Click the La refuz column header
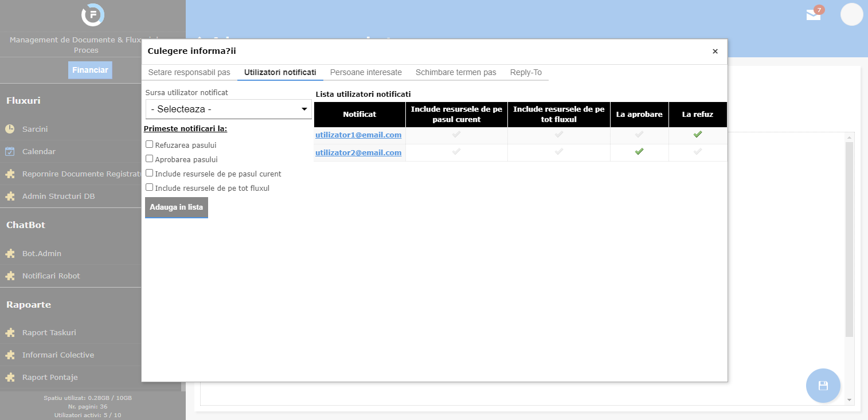Image resolution: width=868 pixels, height=420 pixels. tap(698, 115)
